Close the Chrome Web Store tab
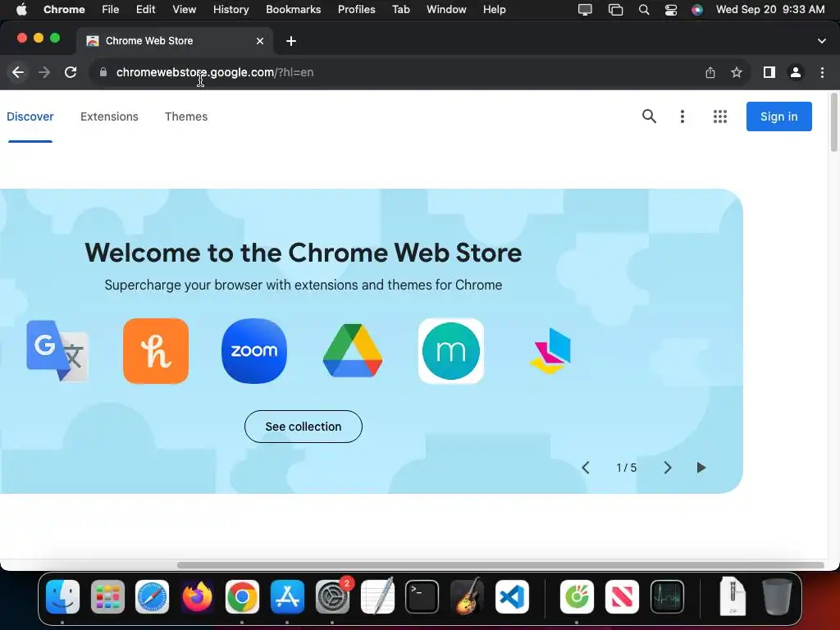 [x=260, y=41]
